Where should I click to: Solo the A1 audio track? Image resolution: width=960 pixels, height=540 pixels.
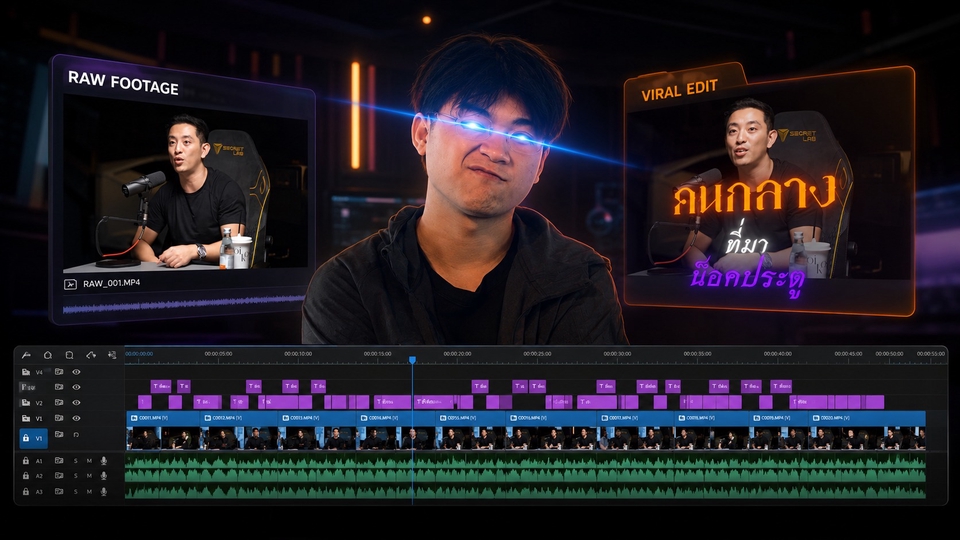[x=76, y=460]
